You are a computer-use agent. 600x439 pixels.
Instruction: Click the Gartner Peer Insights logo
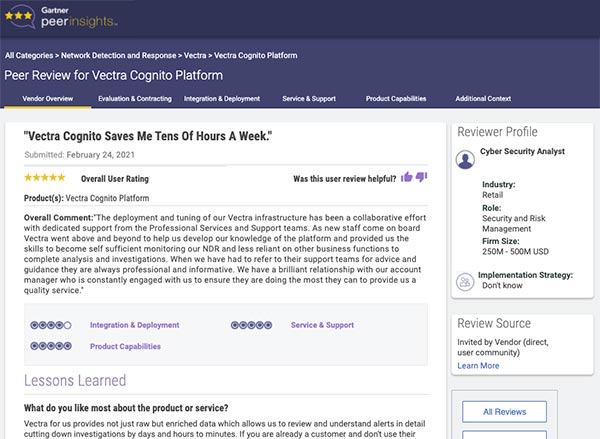[61, 17]
